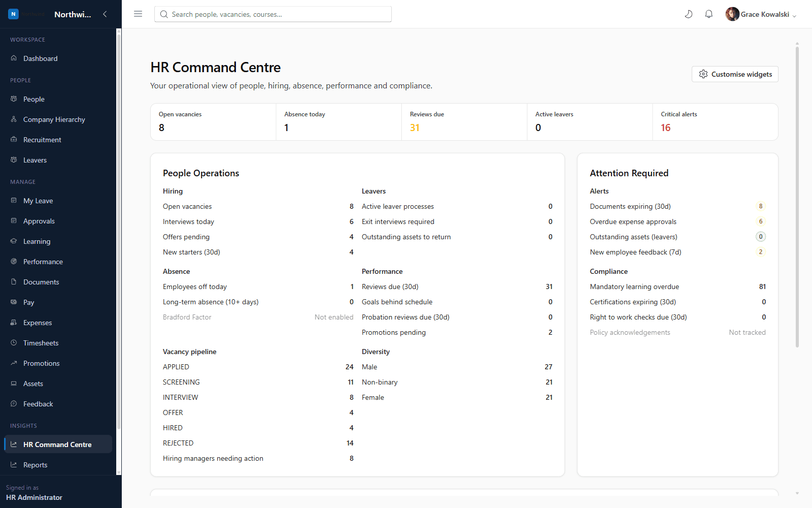812x508 pixels.
Task: Open the Expenses menu item
Action: [x=58, y=323]
